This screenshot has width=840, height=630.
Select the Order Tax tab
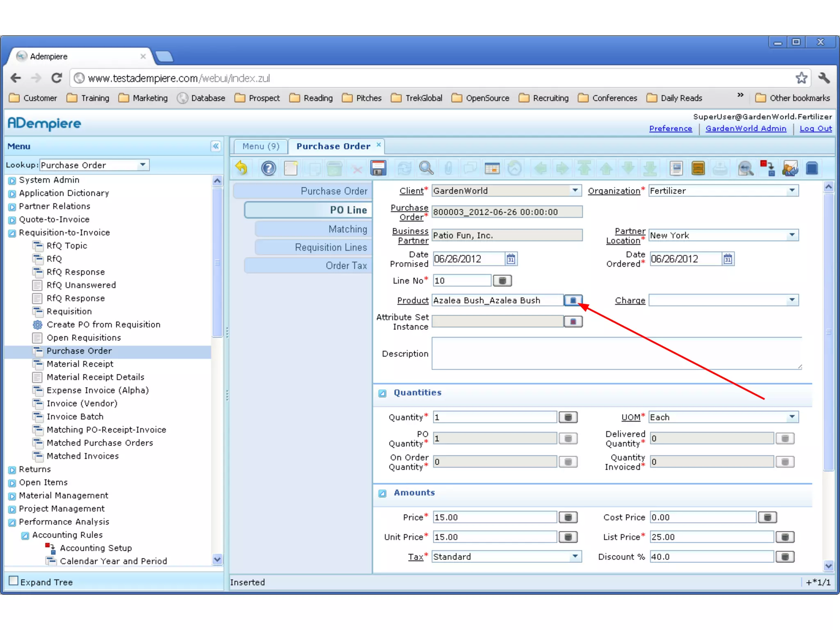tap(308, 265)
